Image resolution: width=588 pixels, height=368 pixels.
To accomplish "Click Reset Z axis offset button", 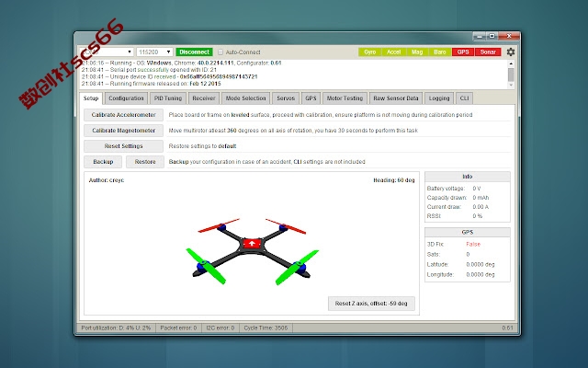I will click(x=371, y=304).
